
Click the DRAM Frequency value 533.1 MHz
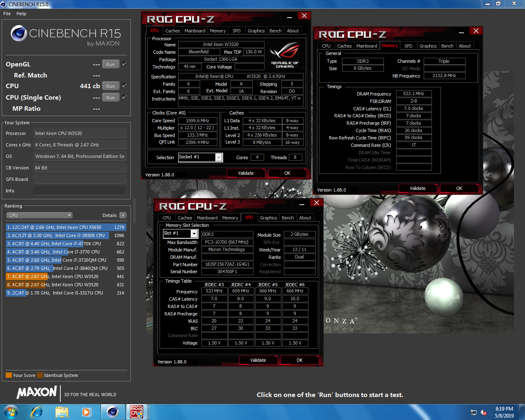(413, 94)
